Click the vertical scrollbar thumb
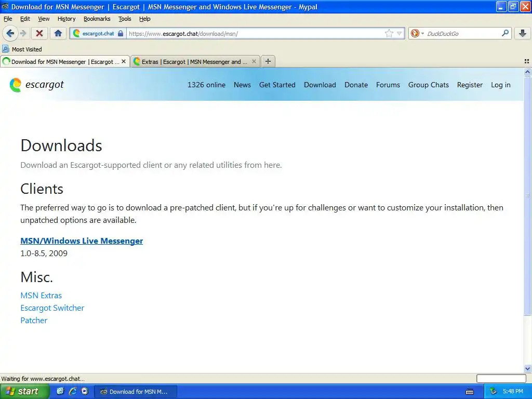The height and width of the screenshot is (399, 532). coord(527,195)
